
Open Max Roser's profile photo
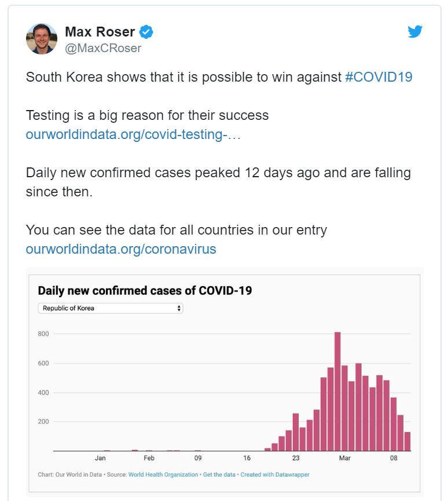42,39
